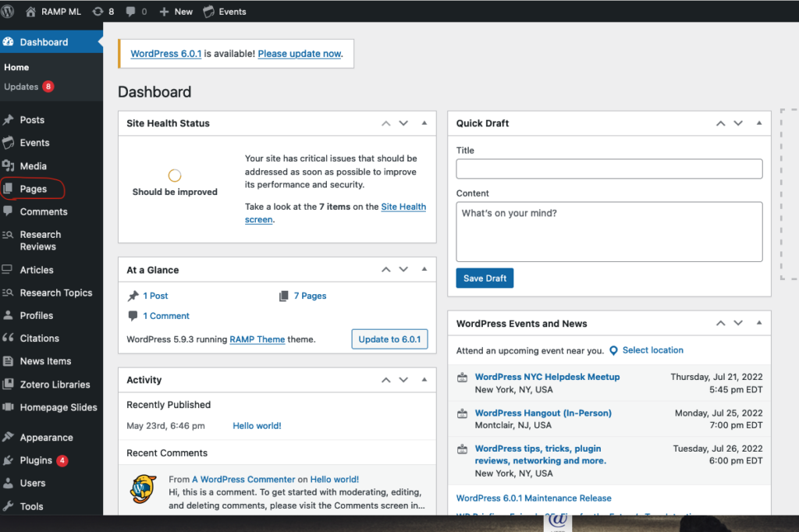This screenshot has height=532, width=799.
Task: Focus the Quick Draft Title field
Action: tap(609, 168)
